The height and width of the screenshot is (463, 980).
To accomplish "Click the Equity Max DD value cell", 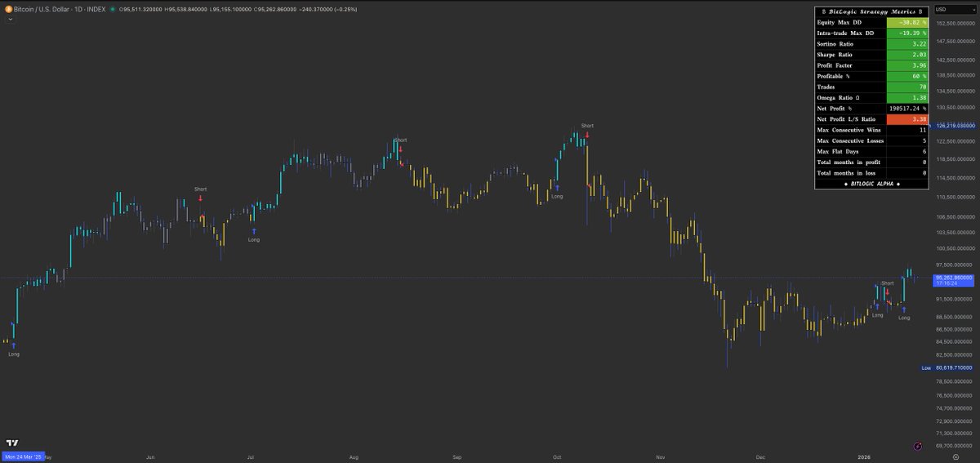I will click(907, 23).
